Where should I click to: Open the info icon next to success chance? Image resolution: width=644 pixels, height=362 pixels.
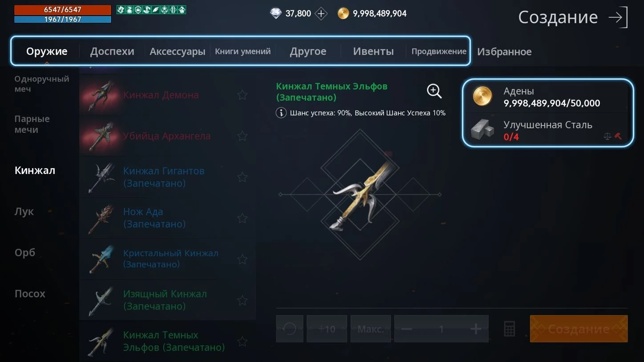[x=281, y=113]
